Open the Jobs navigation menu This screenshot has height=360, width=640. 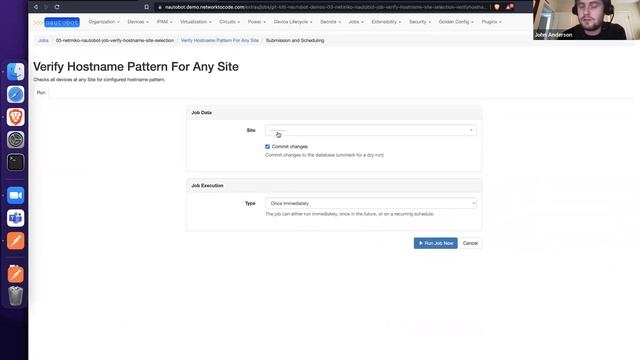[356, 22]
